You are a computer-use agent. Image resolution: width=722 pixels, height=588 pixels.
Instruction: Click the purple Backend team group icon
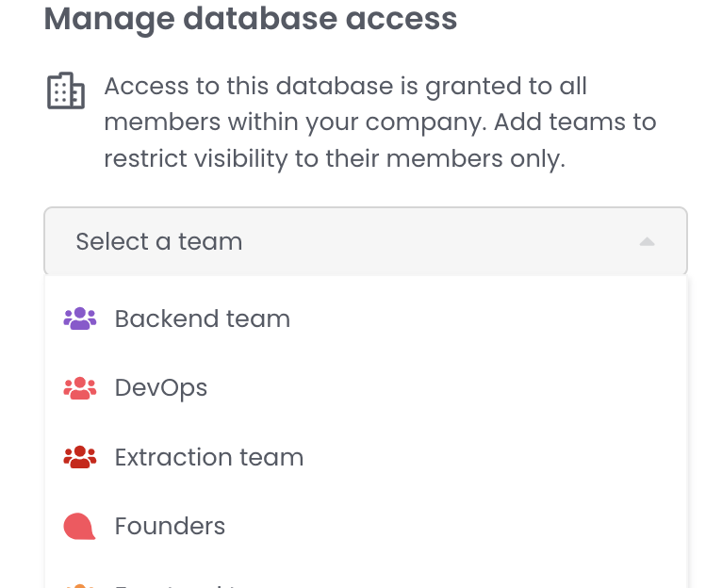(80, 318)
